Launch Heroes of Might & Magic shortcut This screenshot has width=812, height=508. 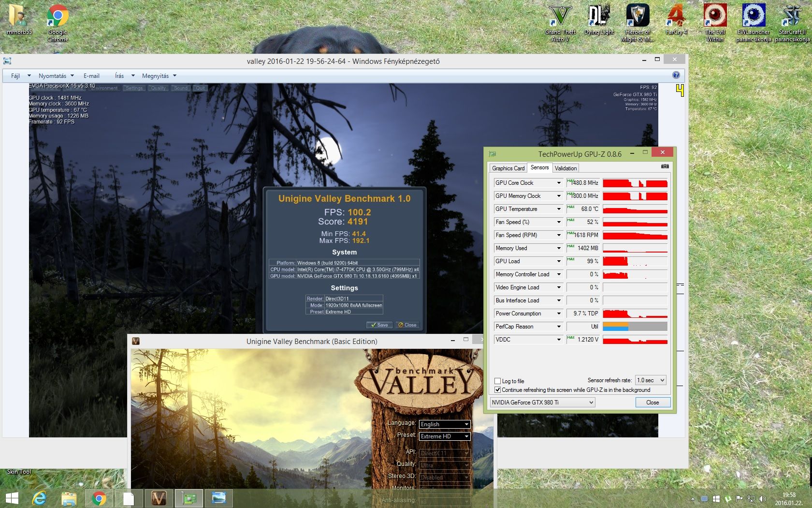638,23
